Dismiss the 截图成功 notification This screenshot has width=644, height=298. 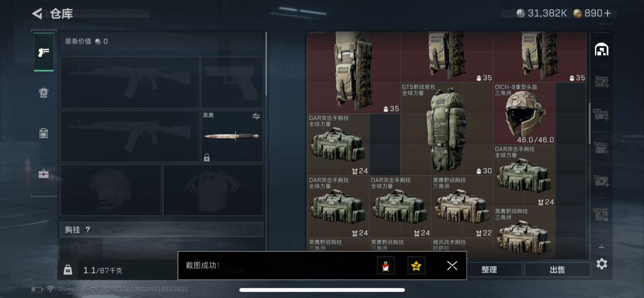coord(452,266)
